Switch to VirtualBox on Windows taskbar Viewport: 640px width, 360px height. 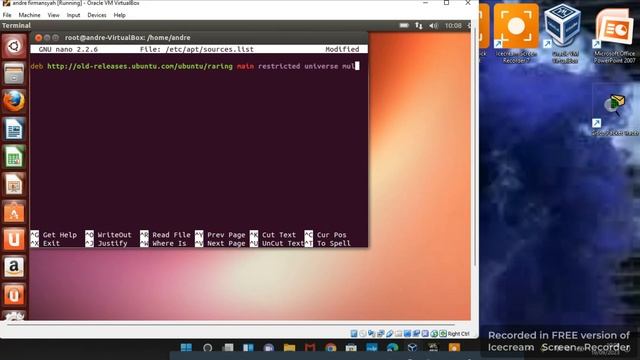[413, 348]
